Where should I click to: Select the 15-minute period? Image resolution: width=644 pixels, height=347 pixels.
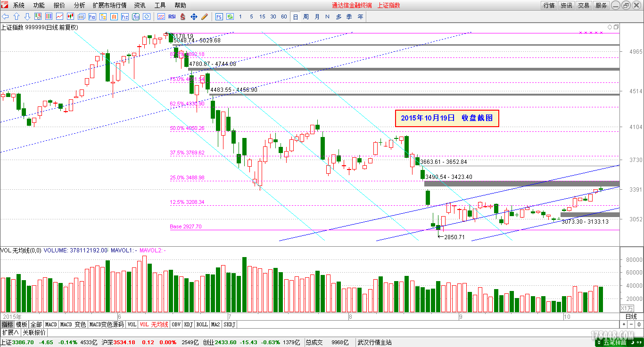click(262, 16)
